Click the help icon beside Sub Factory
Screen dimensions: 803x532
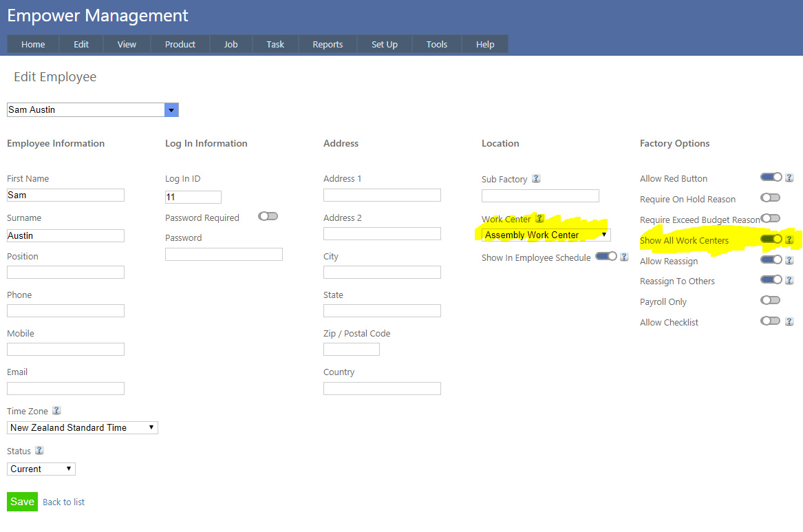click(536, 179)
